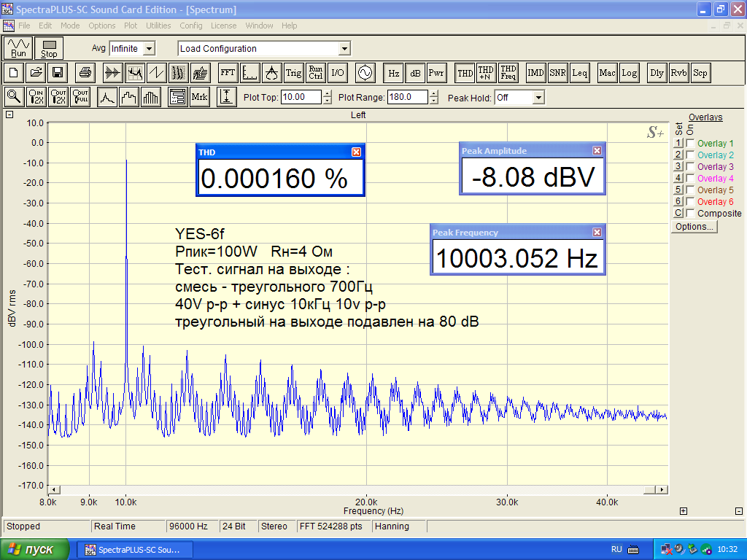Open the Mode menu
This screenshot has width=747, height=560.
[70, 26]
